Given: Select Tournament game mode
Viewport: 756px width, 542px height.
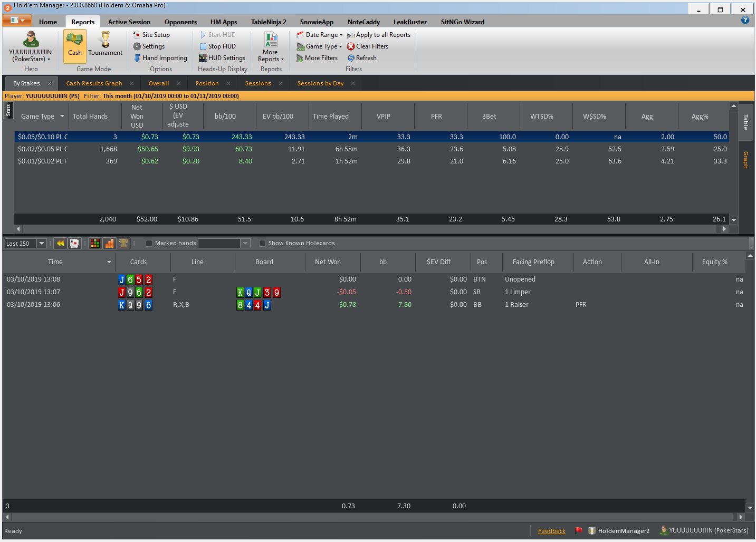Looking at the screenshot, I should (105, 46).
